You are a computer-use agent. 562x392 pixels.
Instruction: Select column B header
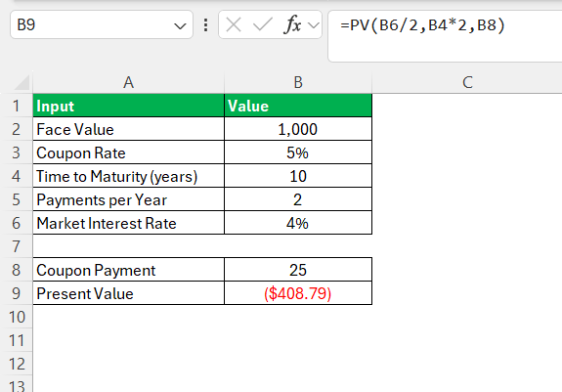298,82
